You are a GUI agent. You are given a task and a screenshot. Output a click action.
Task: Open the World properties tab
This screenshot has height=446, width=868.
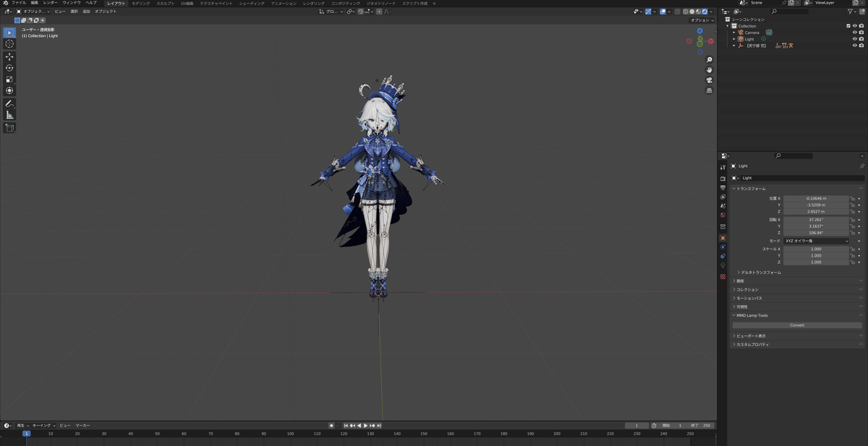point(723,215)
